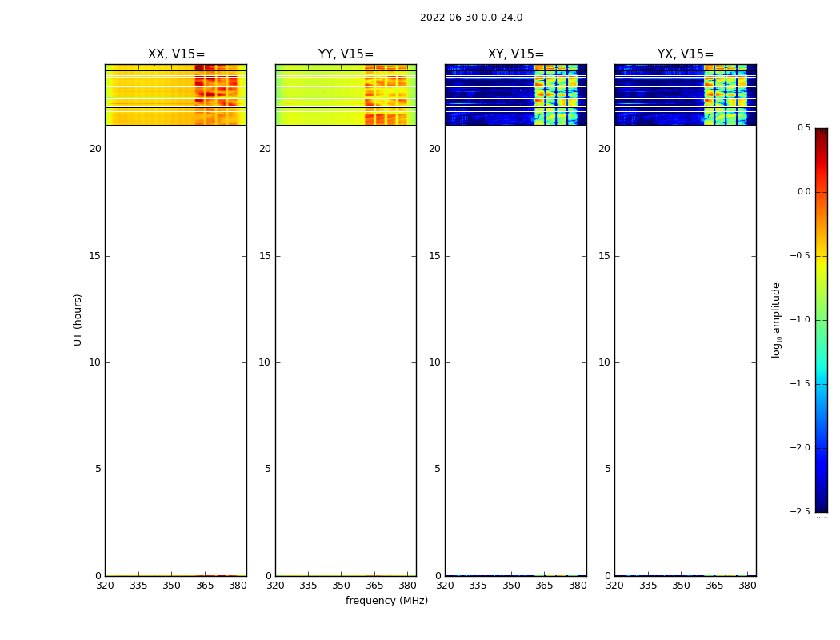The width and height of the screenshot is (840, 640).
Task: Click the colorbar near the -1.0 tick
Action: [822, 320]
